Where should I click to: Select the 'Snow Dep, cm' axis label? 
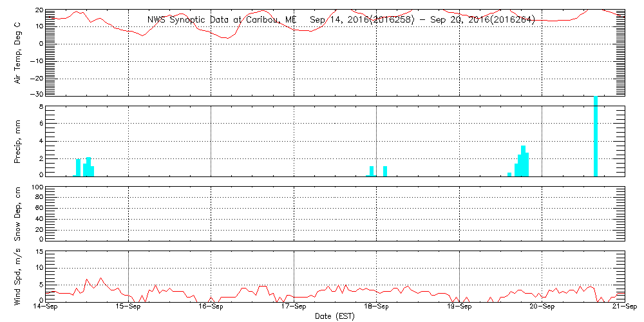click(19, 214)
